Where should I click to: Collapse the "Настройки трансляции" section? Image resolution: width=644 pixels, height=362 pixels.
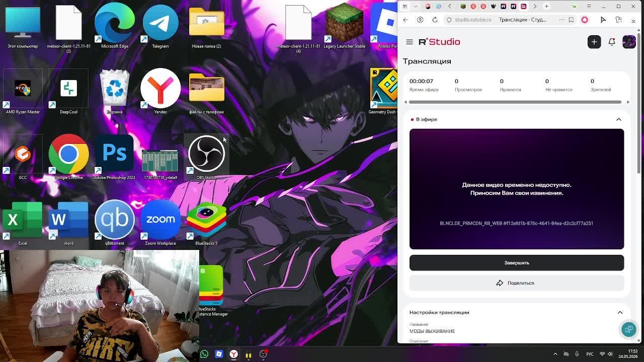(x=620, y=312)
